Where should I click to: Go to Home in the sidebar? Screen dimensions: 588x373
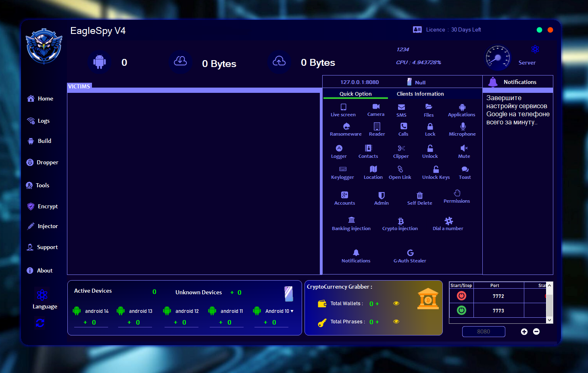coord(40,98)
